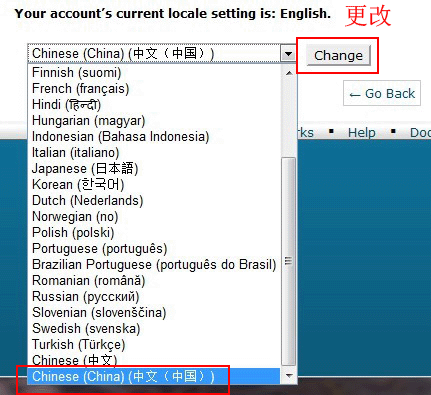Click the list scrollbar down arrow
Screen dimensions: 431x395
[289, 376]
